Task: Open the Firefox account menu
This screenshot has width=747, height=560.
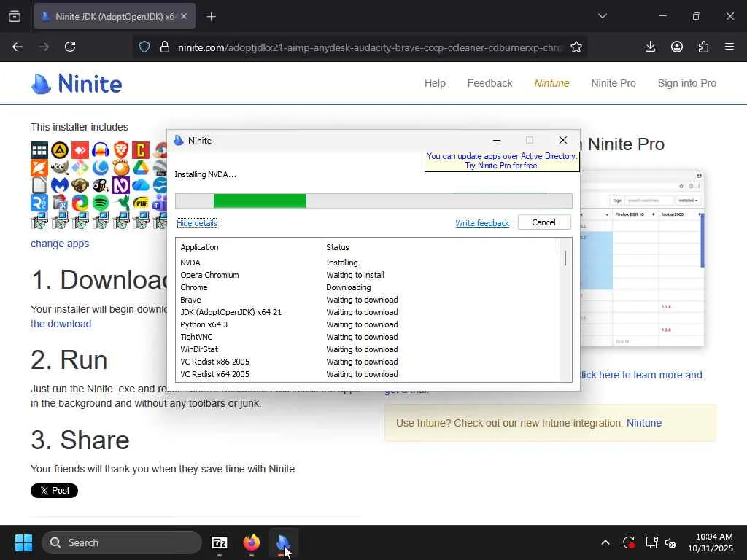Action: click(x=677, y=47)
